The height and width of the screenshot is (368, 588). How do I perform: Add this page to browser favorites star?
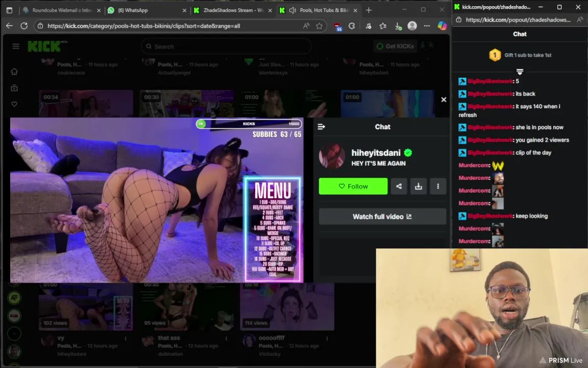click(x=319, y=26)
